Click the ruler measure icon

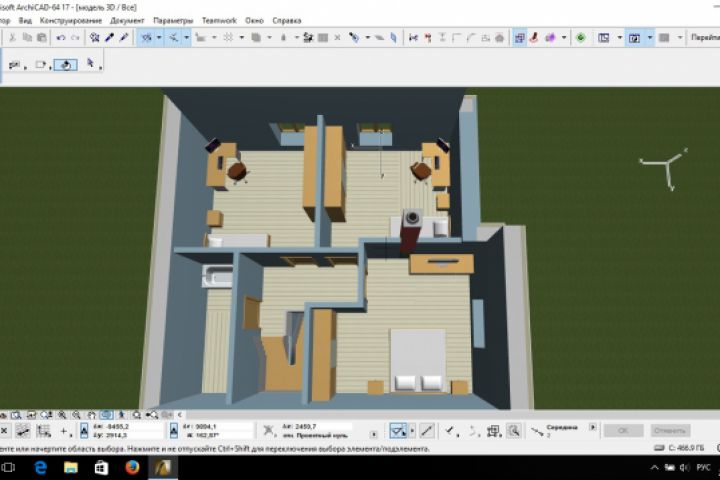coord(201,38)
